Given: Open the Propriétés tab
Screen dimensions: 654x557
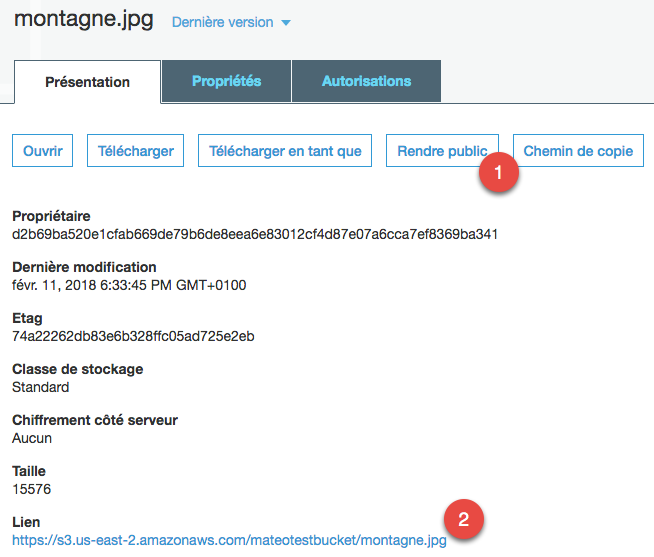Looking at the screenshot, I should tap(226, 82).
